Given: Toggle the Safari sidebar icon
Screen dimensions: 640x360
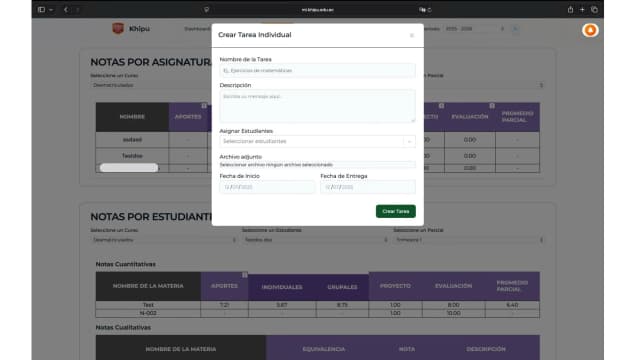Looking at the screenshot, I should click(x=41, y=9).
